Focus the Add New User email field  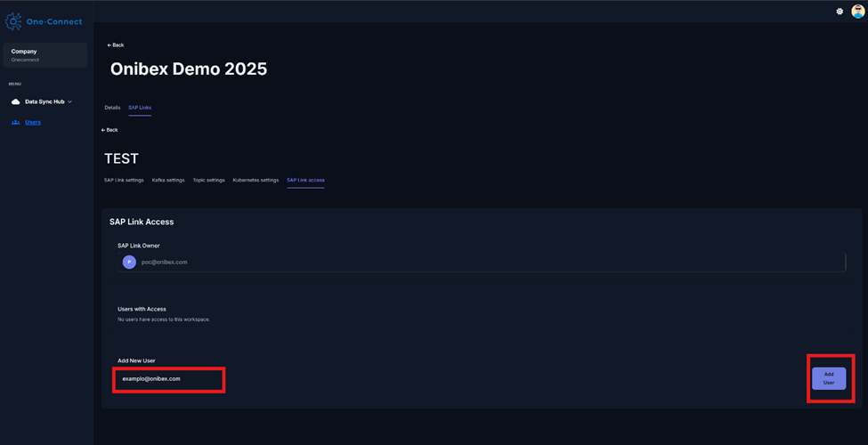coord(169,379)
